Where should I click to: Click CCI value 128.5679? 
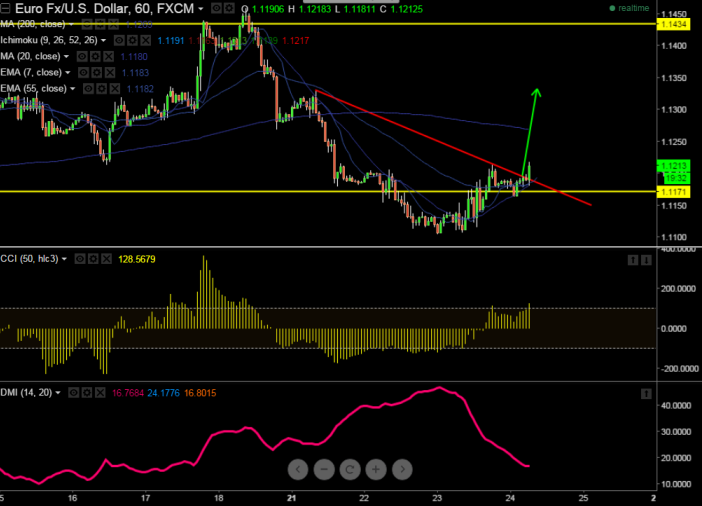[x=137, y=259]
